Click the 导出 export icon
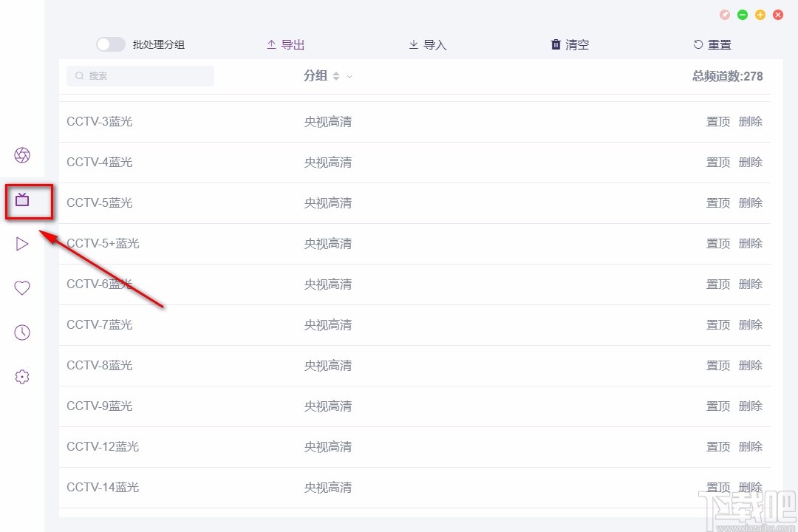The width and height of the screenshot is (798, 532). coord(271,44)
